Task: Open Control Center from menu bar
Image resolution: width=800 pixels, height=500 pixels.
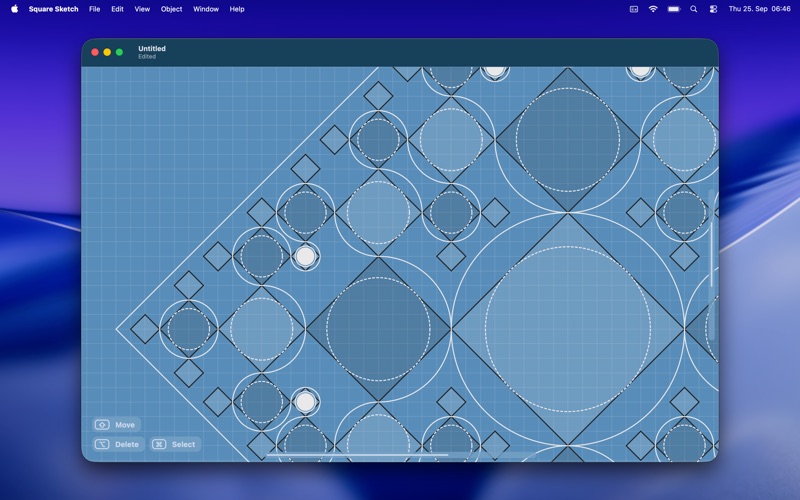Action: [x=713, y=9]
